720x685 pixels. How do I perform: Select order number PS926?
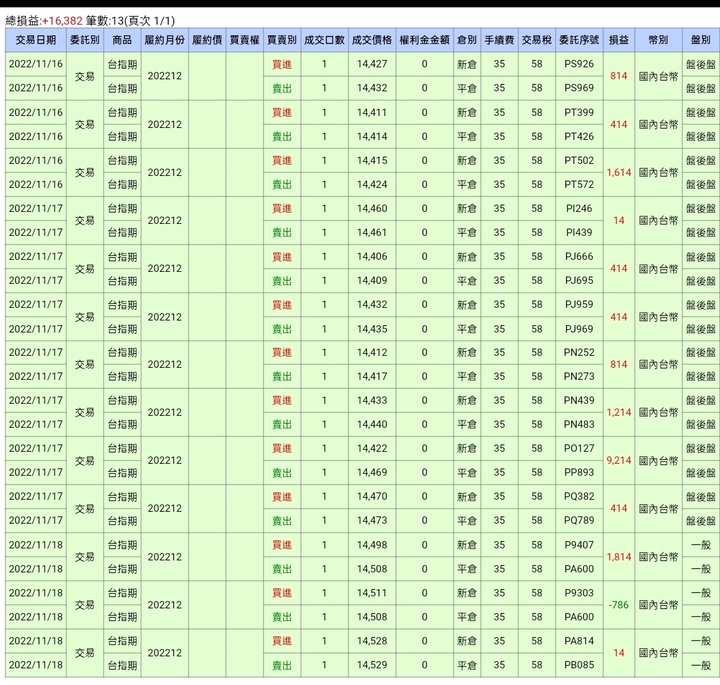coord(579,64)
